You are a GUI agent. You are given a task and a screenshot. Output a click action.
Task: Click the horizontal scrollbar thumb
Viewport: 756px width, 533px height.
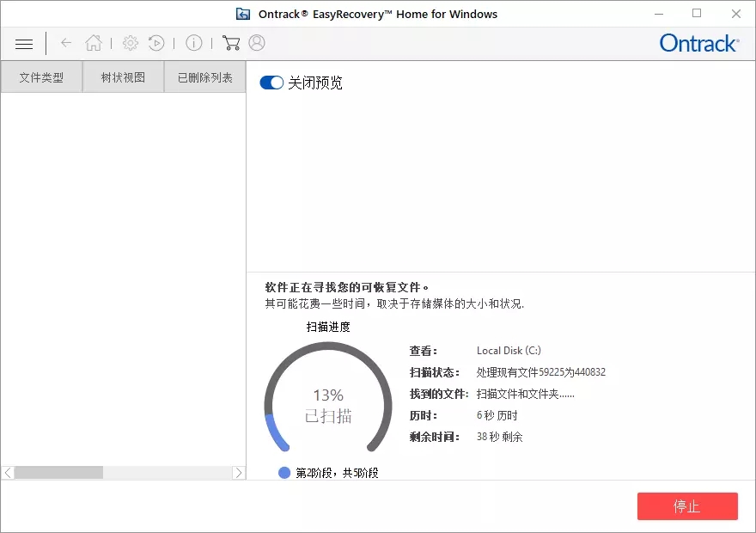point(58,473)
